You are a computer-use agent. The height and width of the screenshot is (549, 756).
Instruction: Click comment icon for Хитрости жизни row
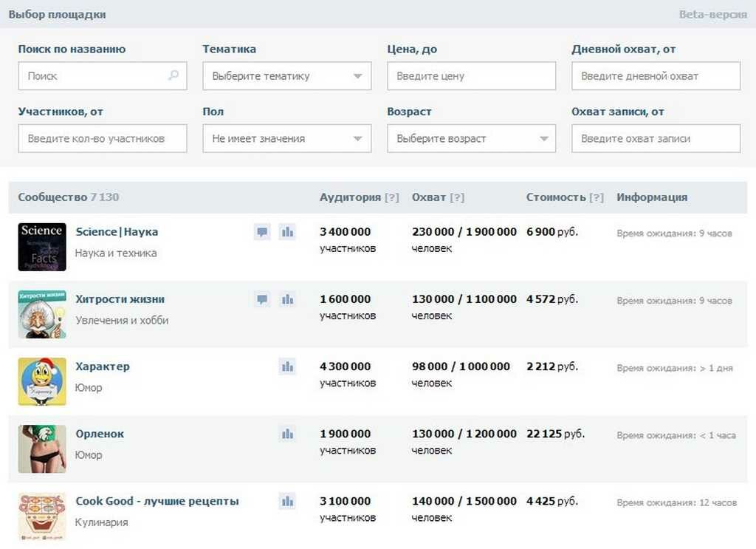[x=262, y=299]
